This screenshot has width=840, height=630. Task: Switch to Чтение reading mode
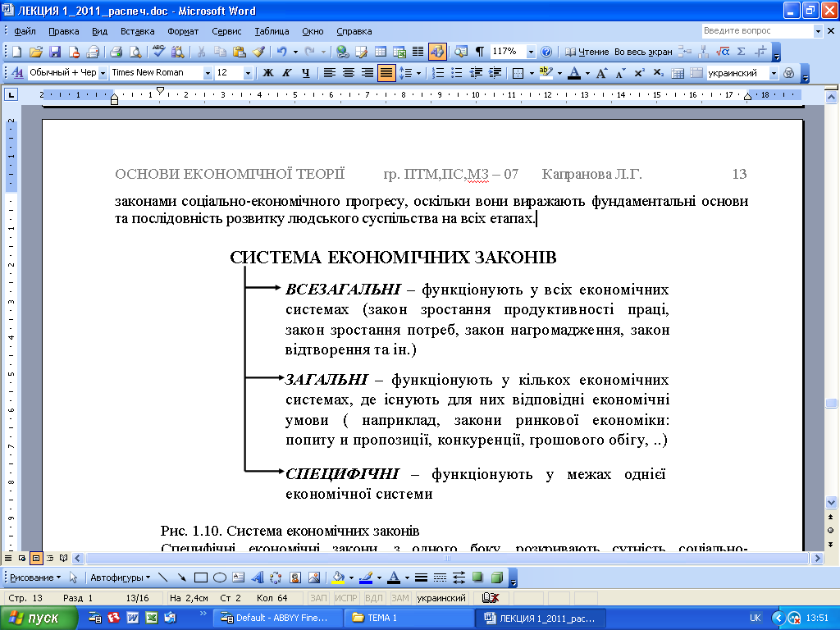(x=587, y=52)
